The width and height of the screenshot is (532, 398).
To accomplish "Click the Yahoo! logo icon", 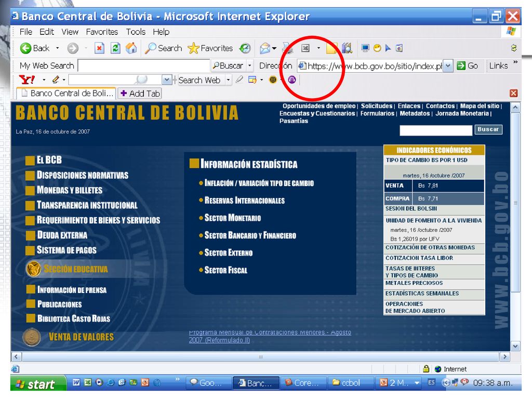I will (x=27, y=79).
